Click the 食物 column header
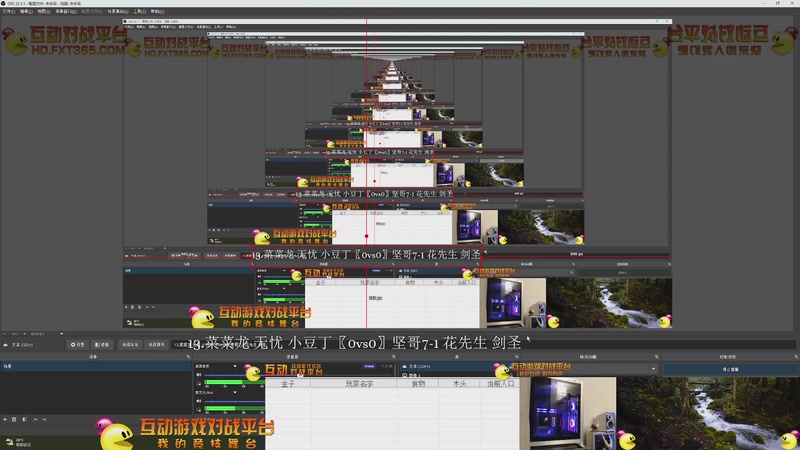Image resolution: width=800 pixels, height=450 pixels. (418, 384)
